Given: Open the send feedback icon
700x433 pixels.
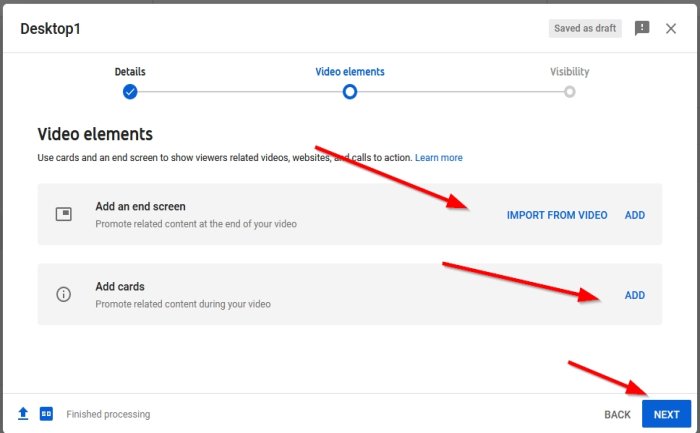Looking at the screenshot, I should click(x=642, y=29).
